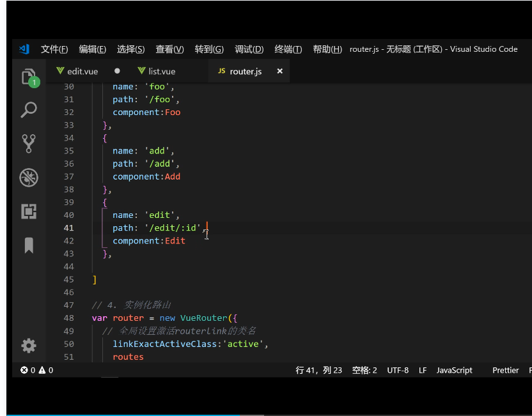Open the Explorer view in activity bar
The width and height of the screenshot is (532, 416).
29,77
